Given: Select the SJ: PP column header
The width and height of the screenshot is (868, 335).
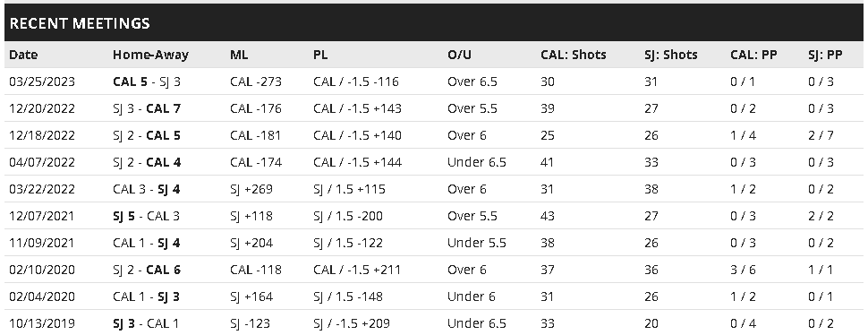Looking at the screenshot, I should pyautogui.click(x=825, y=55).
